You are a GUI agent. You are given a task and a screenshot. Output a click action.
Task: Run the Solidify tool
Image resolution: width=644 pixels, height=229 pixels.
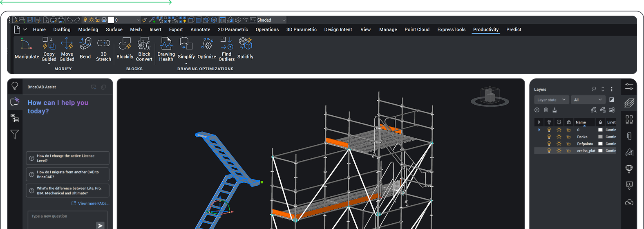point(245,49)
